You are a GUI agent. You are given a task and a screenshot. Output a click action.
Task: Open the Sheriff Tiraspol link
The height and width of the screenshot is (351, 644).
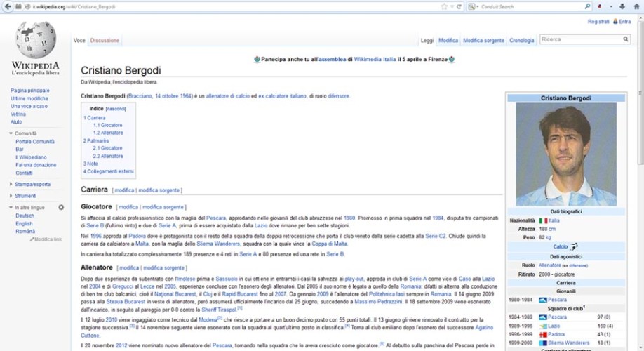coord(219,310)
